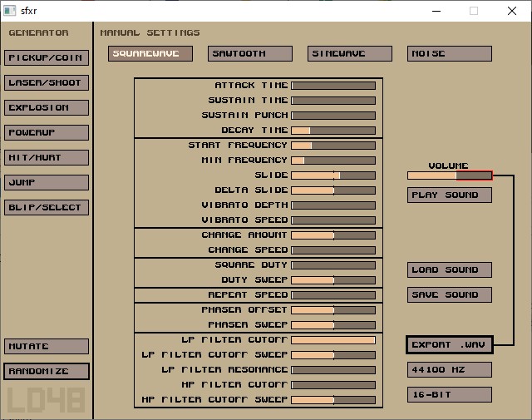The image size is (532, 420).
Task: Set the LP Filter Resonance slider
Action: [x=333, y=370]
